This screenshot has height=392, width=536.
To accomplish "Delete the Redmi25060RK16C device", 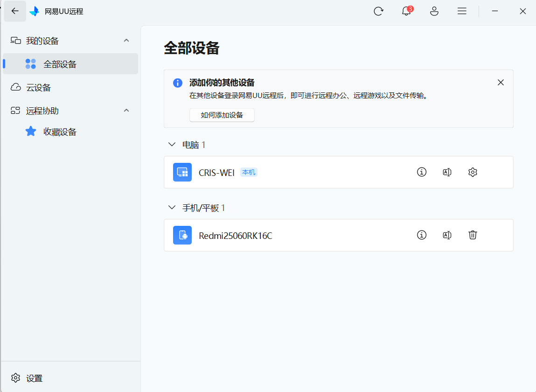I will click(473, 235).
